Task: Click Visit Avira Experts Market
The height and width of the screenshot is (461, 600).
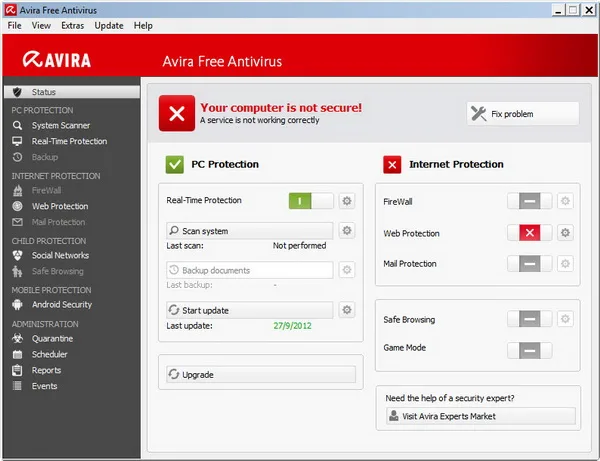Action: (481, 416)
